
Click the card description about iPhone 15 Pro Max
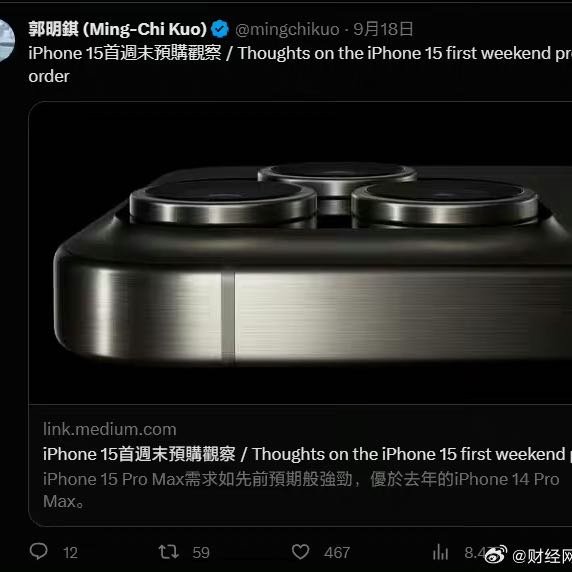301,490
